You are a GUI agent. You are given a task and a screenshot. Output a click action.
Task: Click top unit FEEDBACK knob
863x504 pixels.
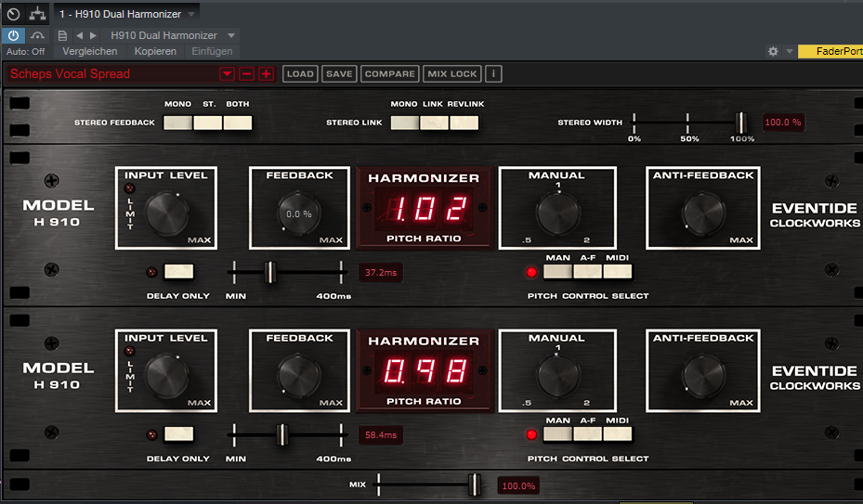[299, 213]
